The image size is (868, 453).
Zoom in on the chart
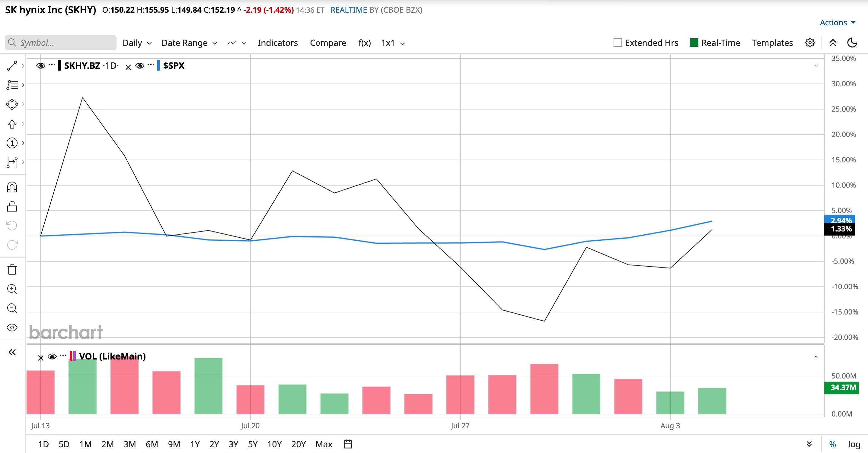click(x=12, y=289)
